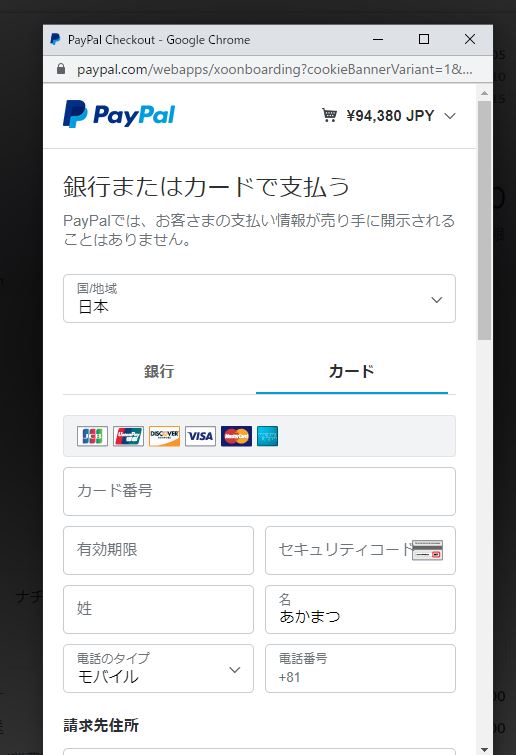Click the Discover card icon

[164, 436]
